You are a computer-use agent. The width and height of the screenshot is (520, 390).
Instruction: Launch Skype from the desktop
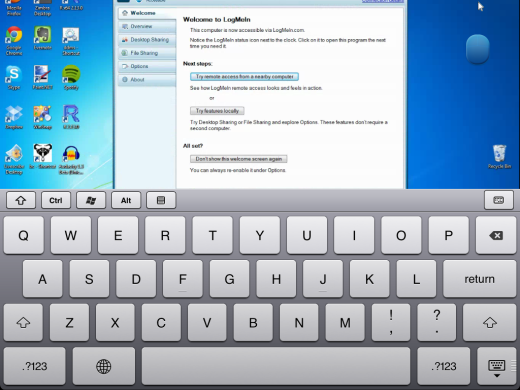(14, 77)
